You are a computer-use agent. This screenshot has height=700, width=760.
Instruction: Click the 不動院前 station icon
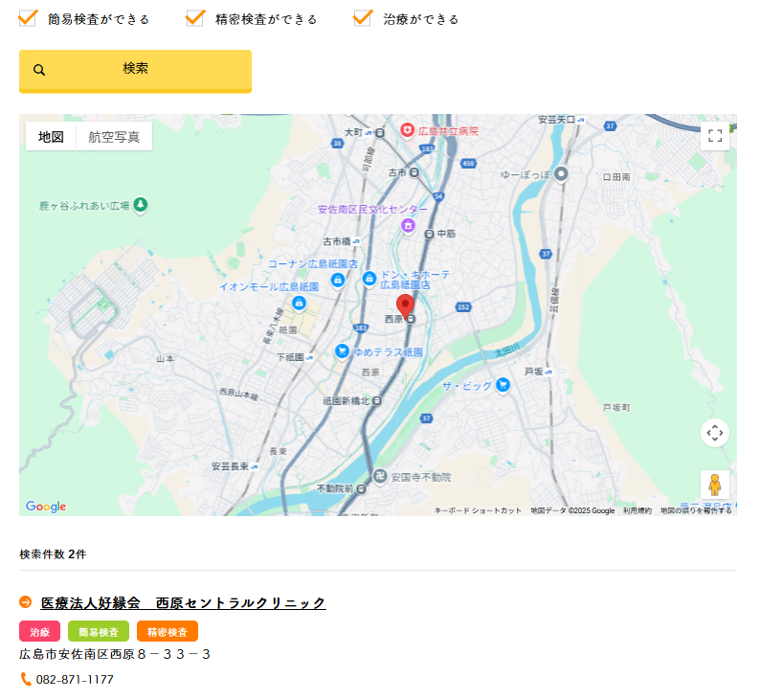[361, 489]
